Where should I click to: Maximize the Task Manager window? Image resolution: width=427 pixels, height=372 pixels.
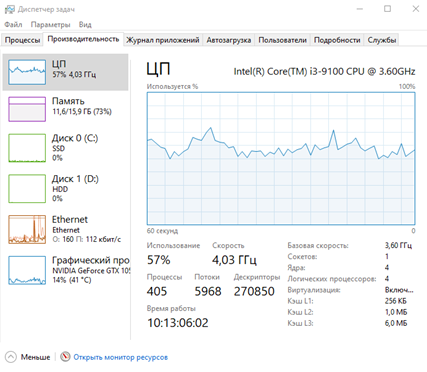coord(387,9)
